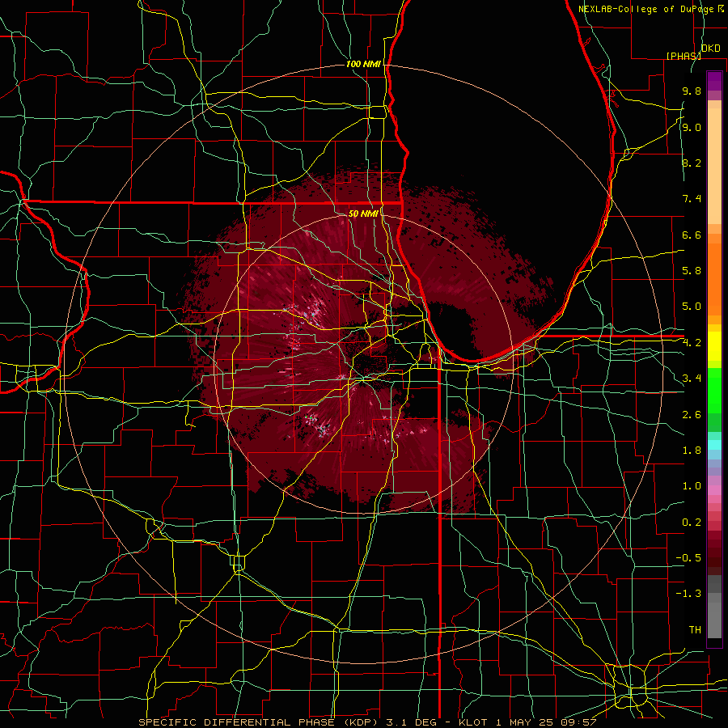Click the 8.2 legend value

click(x=692, y=163)
